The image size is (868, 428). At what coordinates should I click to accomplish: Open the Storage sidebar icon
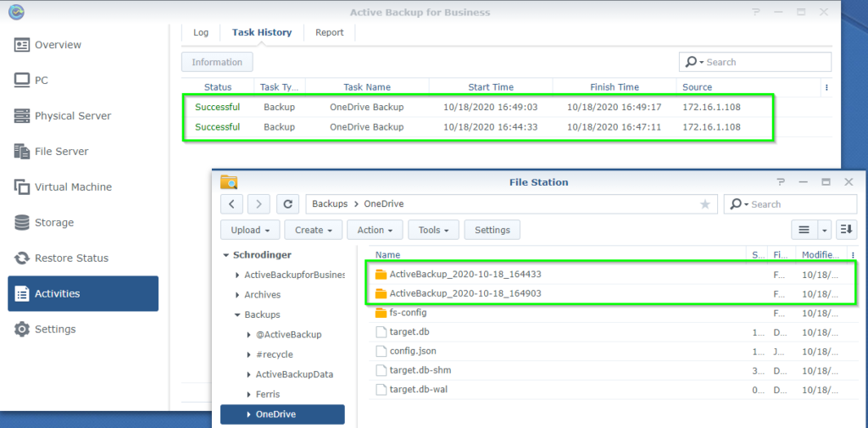click(21, 223)
